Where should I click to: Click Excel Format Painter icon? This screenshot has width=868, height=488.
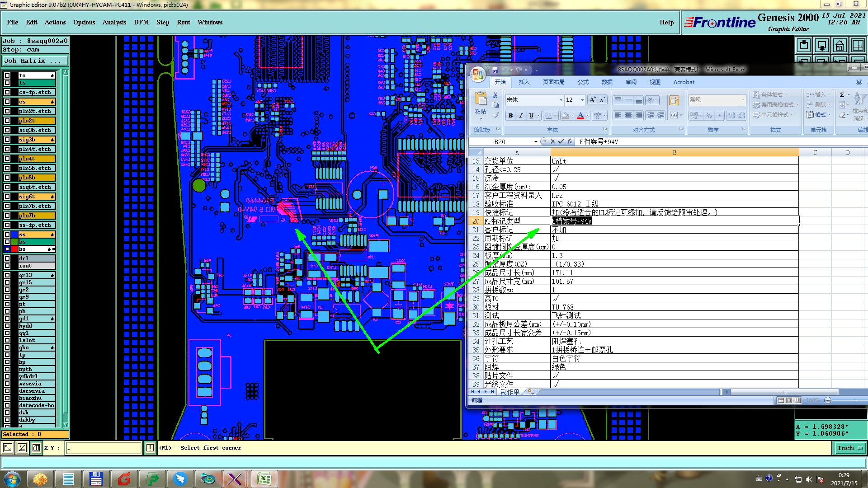click(495, 115)
